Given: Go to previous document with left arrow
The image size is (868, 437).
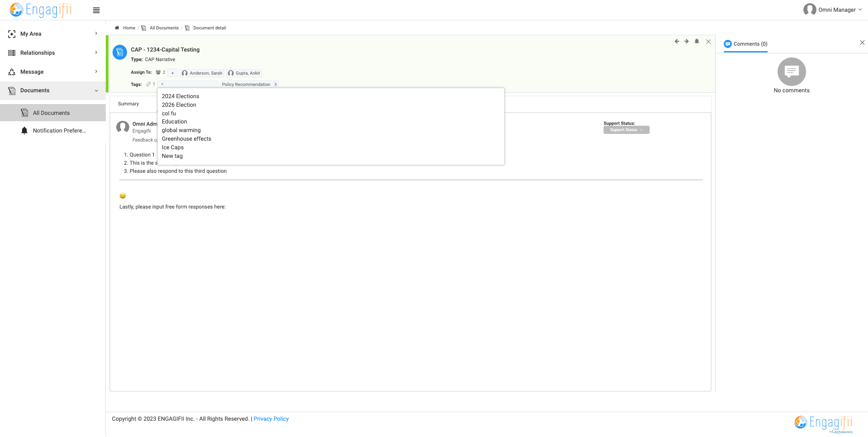Looking at the screenshot, I should click(x=677, y=41).
